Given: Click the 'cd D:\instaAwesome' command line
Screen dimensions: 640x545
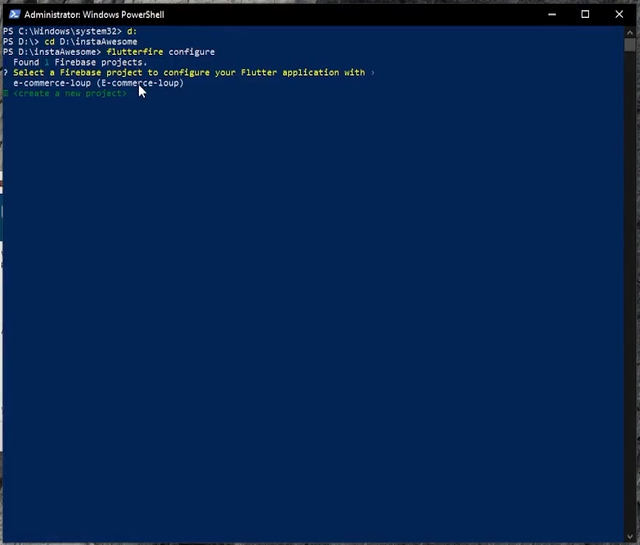Looking at the screenshot, I should point(91,42).
